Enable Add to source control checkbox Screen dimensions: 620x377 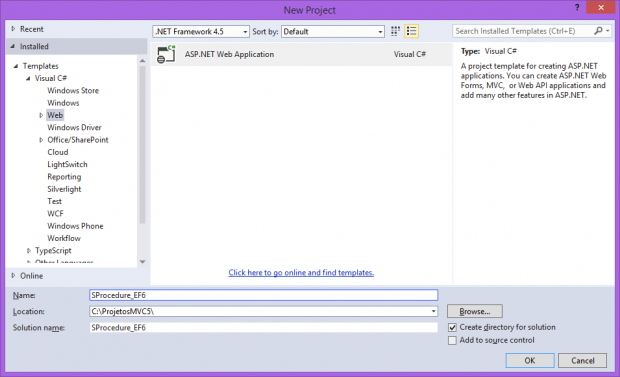pos(452,340)
